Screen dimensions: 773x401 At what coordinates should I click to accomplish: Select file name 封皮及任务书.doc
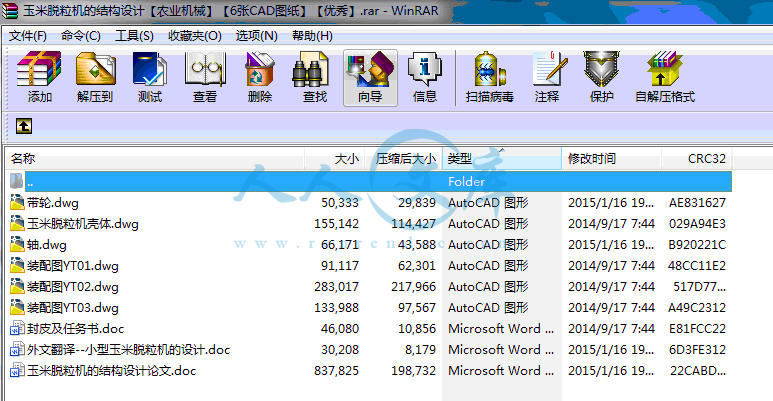75,329
